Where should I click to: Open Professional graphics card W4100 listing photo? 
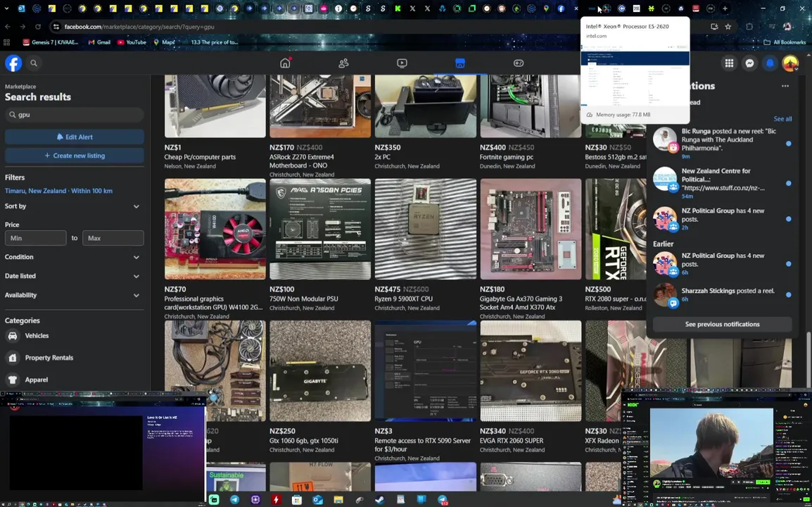pyautogui.click(x=215, y=229)
